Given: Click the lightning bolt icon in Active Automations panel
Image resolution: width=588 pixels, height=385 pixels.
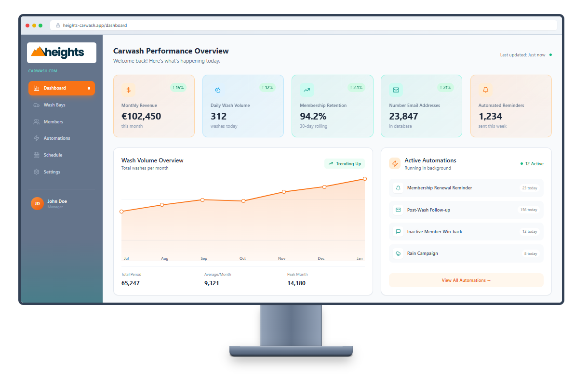Looking at the screenshot, I should [394, 163].
